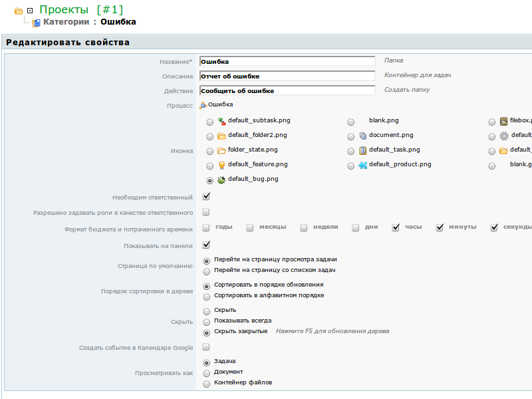Uncheck the Необходим ответственный checkbox
The height and width of the screenshot is (399, 532).
point(206,197)
